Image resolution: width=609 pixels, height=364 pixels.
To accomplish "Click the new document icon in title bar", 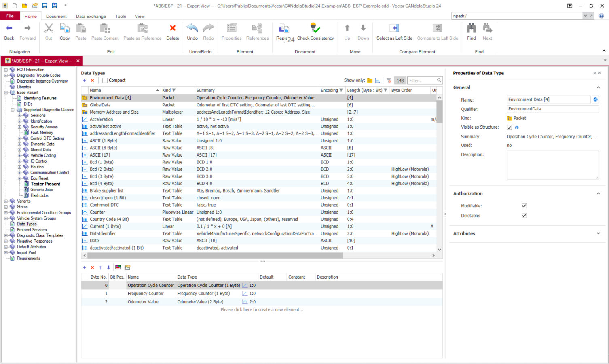I will (x=15, y=6).
